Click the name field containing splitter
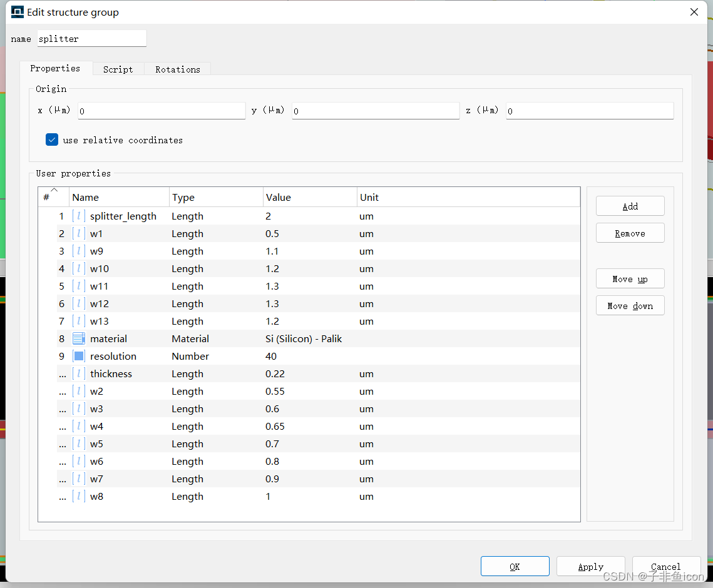Viewport: 713px width, 588px height. [92, 39]
